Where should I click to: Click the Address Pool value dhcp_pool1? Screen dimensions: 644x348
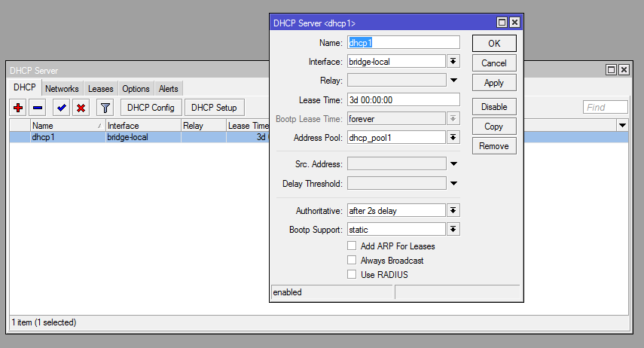[x=397, y=138]
